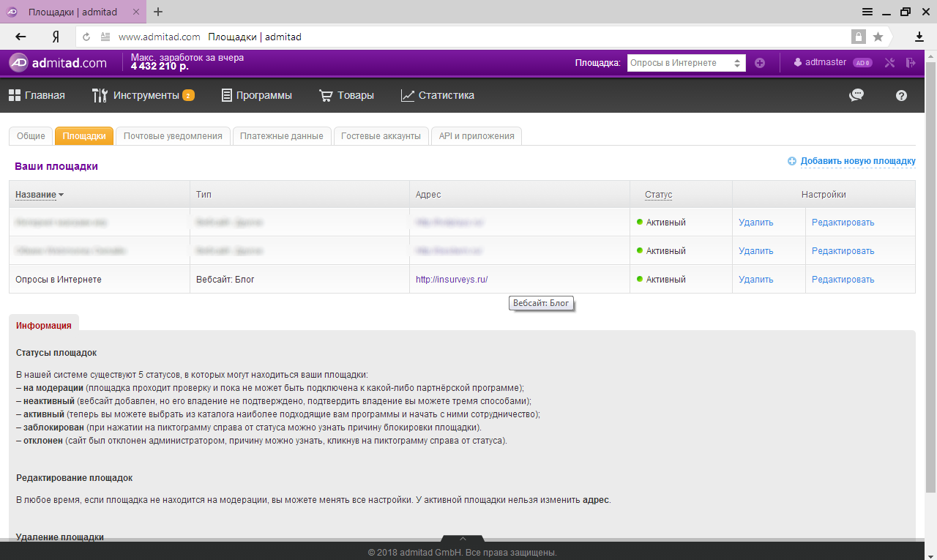Select the Площадки | admitad browser tab

point(75,12)
